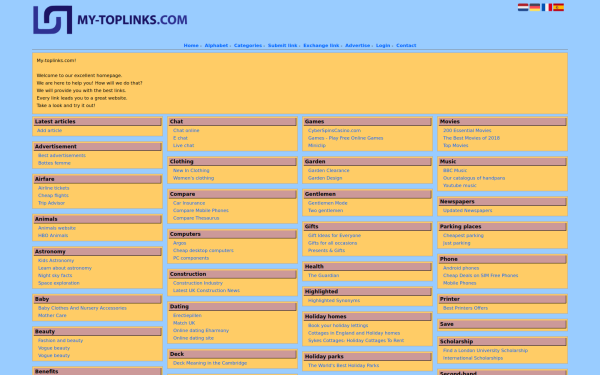The width and height of the screenshot is (600, 375).
Task: Open the International Scholarships link
Action: 473,358
